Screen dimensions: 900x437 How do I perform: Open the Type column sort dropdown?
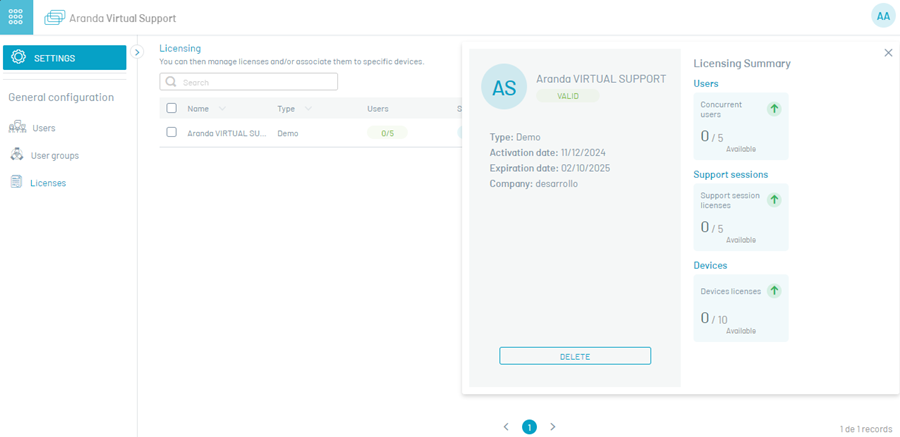308,109
